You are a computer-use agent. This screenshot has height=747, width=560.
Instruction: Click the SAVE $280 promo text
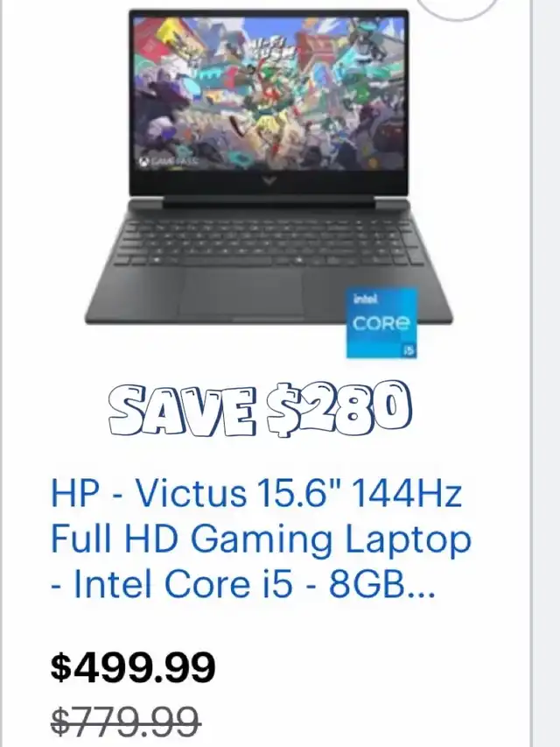(x=260, y=408)
